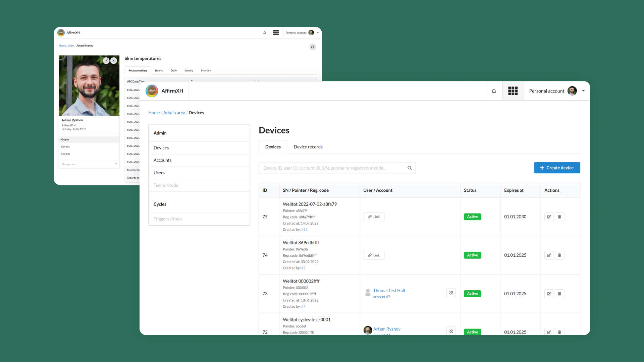Click the Users menu item in admin sidebar
This screenshot has height=362, width=644.
point(159,172)
